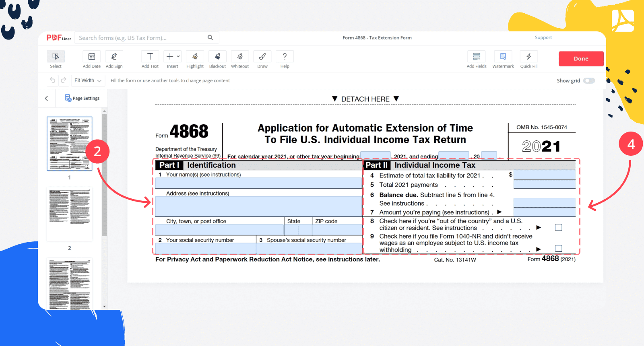
Task: Open the Fit Width zoom dropdown
Action: (88, 80)
